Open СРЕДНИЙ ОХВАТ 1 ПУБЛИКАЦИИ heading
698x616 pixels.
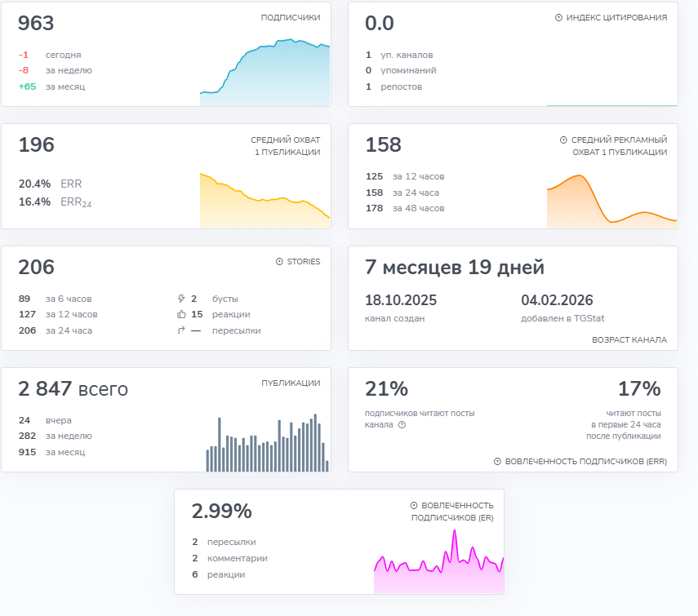click(286, 146)
